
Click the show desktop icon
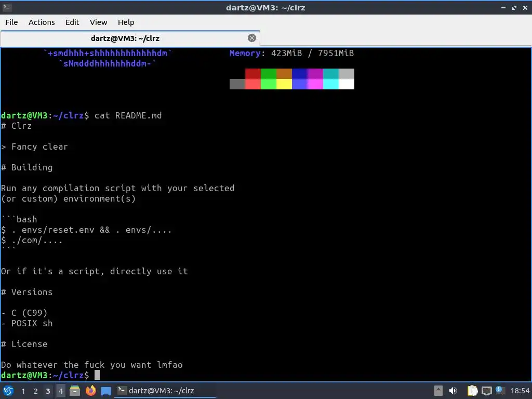point(106,391)
